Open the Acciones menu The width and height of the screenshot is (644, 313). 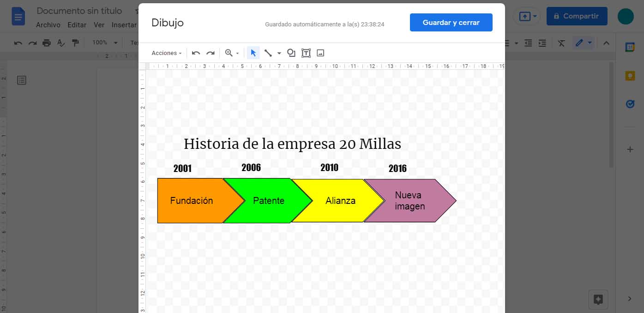165,53
